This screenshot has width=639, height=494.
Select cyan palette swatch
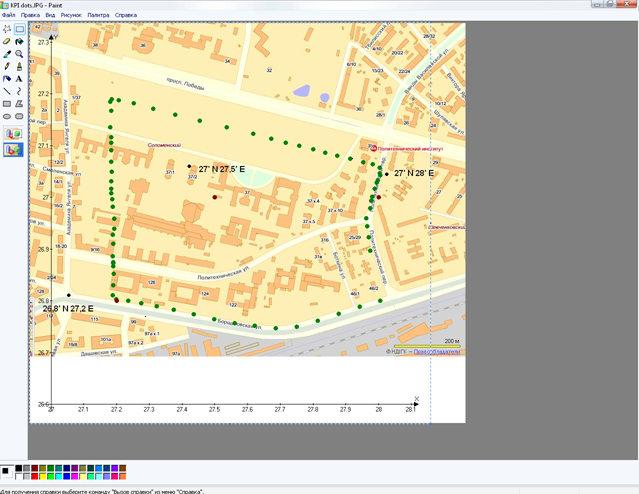[59, 476]
